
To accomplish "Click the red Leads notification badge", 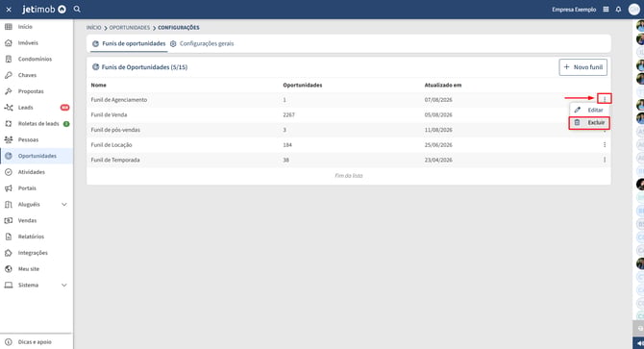I will pyautogui.click(x=64, y=107).
